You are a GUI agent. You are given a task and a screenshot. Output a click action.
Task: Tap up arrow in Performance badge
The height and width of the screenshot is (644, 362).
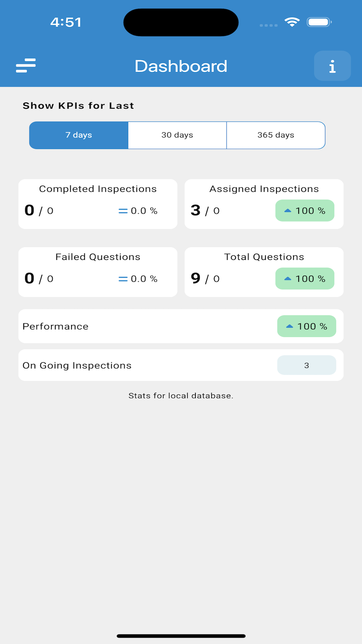click(290, 326)
